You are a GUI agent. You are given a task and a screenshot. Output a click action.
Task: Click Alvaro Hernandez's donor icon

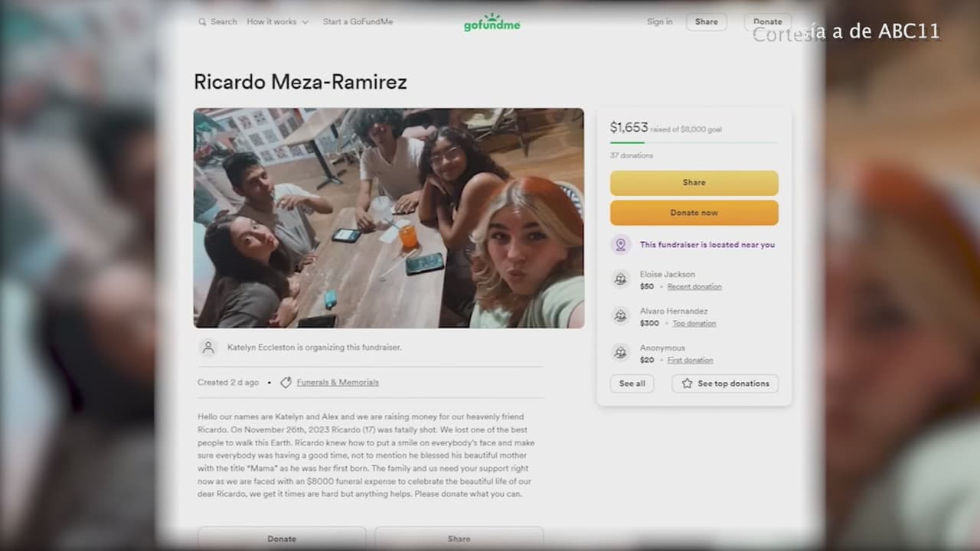point(621,316)
